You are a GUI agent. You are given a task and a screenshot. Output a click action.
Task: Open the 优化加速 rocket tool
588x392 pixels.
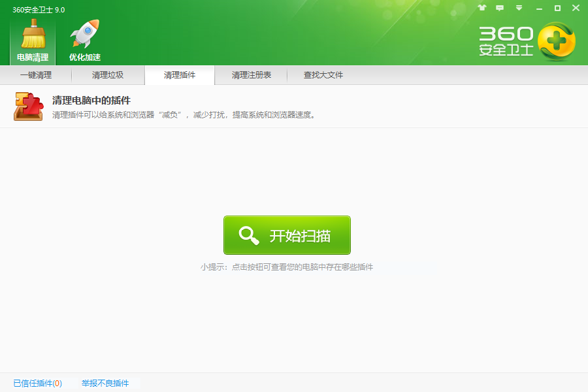pos(85,41)
